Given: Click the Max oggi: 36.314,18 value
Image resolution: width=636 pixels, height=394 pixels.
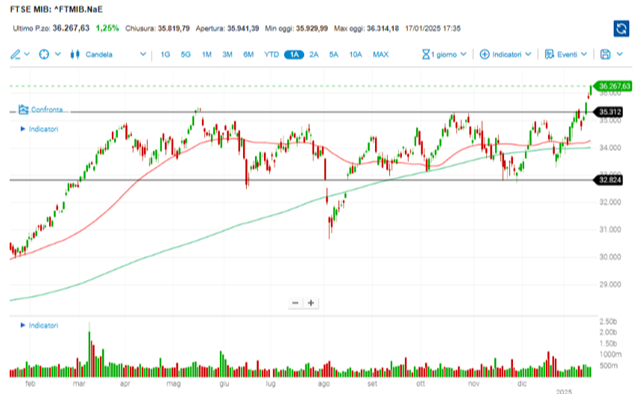Looking at the screenshot, I should pyautogui.click(x=366, y=28).
